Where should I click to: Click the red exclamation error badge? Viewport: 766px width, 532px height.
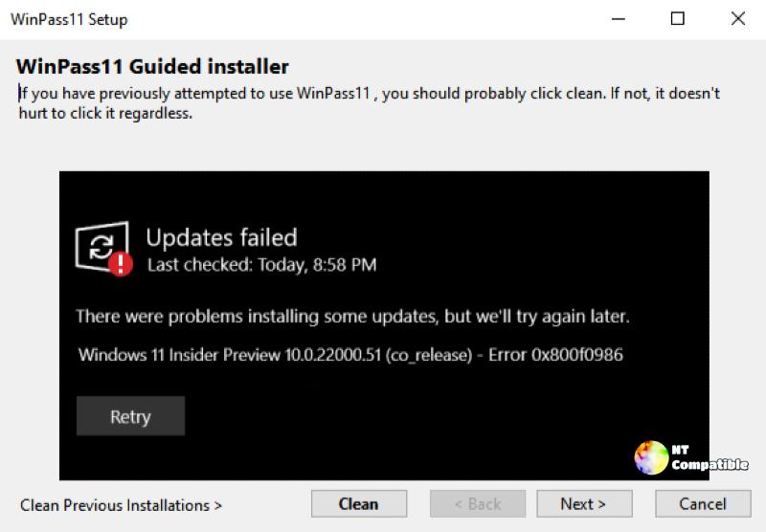click(121, 264)
